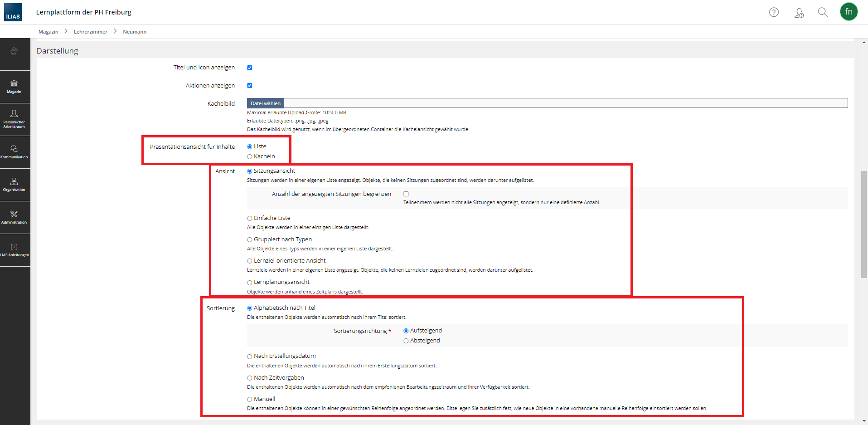This screenshot has height=425, width=868.
Task: Open Lehrerzimmer via the breadcrumb
Action: pyautogui.click(x=91, y=31)
